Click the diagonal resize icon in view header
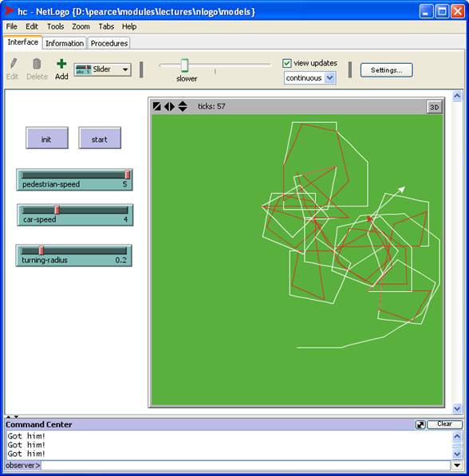Viewport: 469px width, 476px height. click(x=157, y=106)
